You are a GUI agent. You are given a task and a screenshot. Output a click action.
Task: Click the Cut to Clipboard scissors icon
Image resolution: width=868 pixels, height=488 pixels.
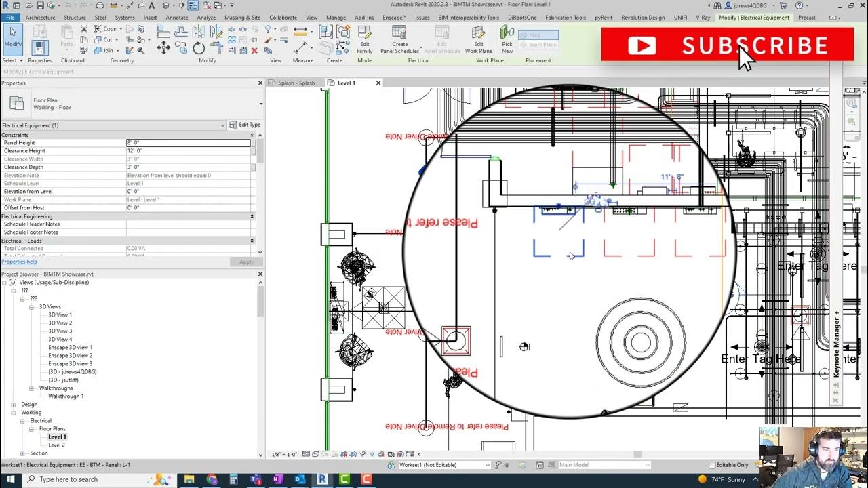tap(84, 28)
